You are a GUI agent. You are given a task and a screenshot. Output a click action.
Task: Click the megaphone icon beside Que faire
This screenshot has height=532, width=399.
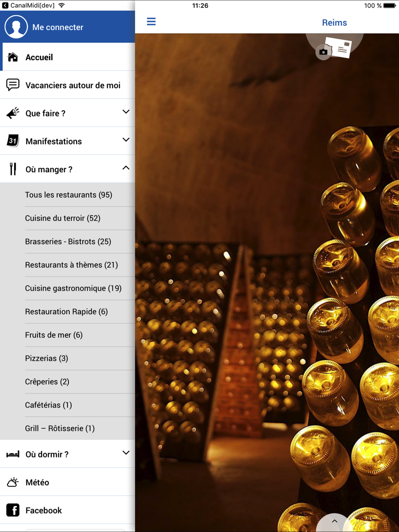[13, 113]
